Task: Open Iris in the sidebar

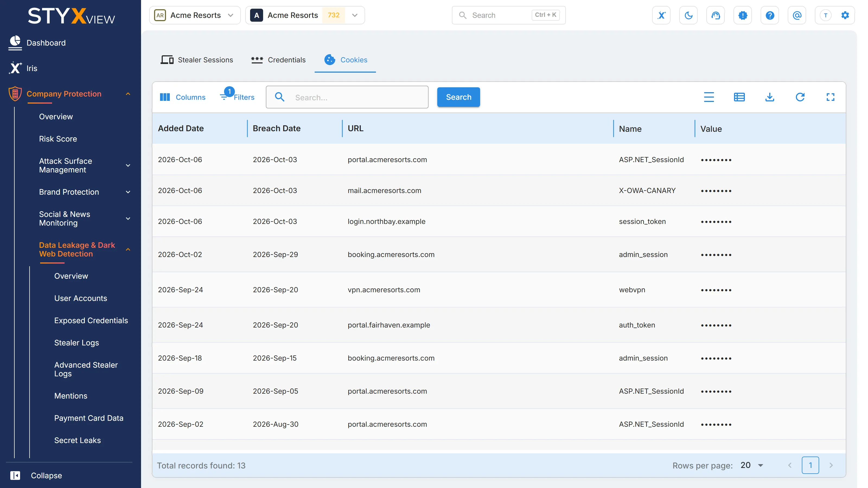Action: 23,68
